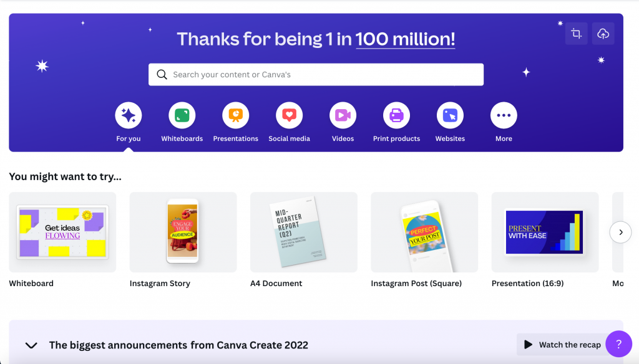Advance the suggestions carousel with right arrow

pos(620,232)
